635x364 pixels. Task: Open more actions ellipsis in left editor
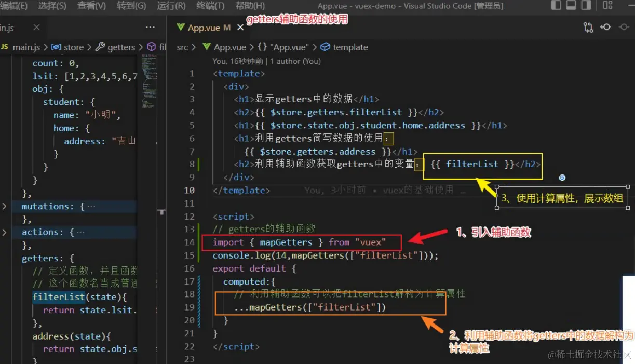150,28
